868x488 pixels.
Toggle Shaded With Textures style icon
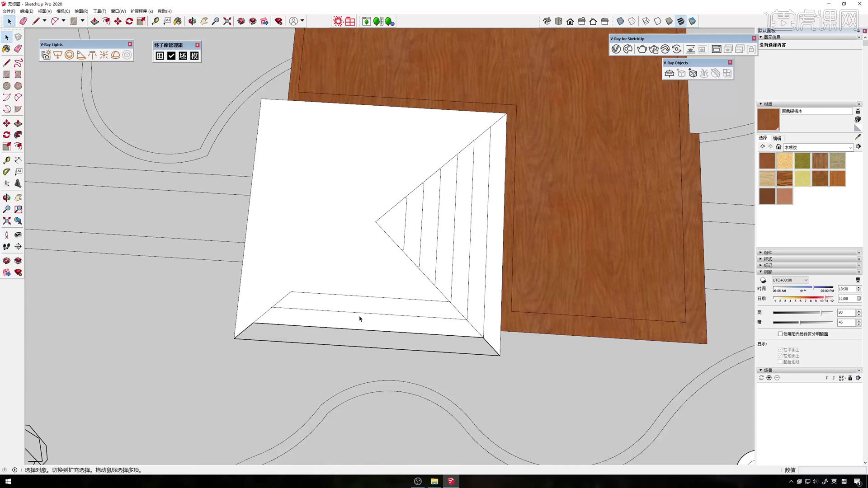[680, 21]
